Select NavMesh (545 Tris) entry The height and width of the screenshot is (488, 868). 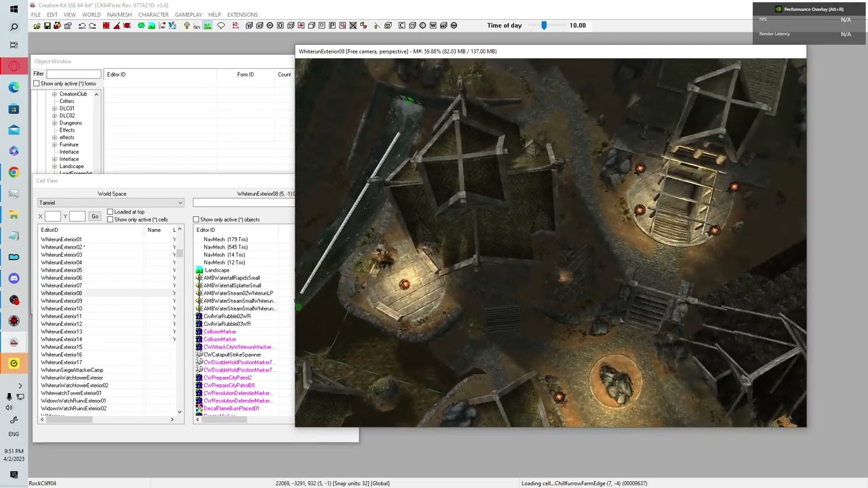tap(225, 247)
